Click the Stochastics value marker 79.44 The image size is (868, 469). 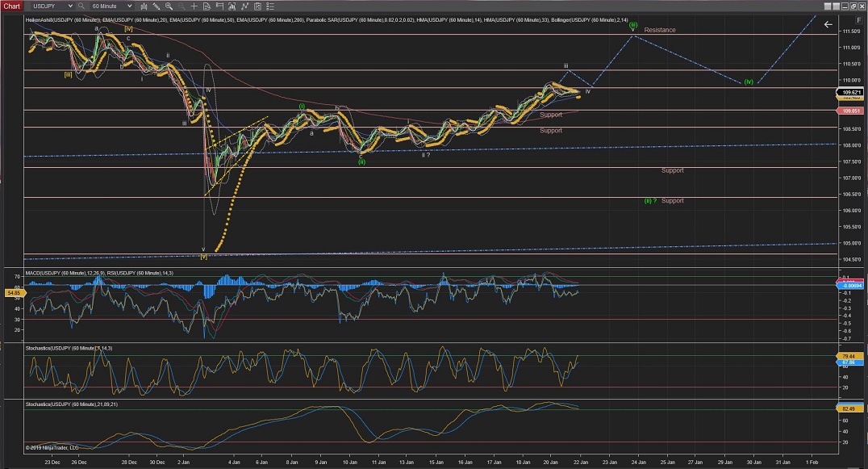[x=849, y=356]
